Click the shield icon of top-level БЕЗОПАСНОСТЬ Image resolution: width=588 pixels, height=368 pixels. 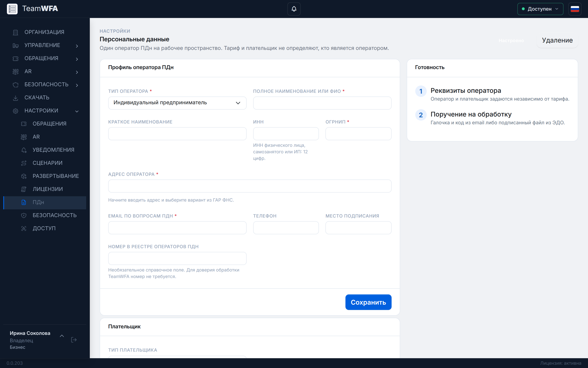16,85
